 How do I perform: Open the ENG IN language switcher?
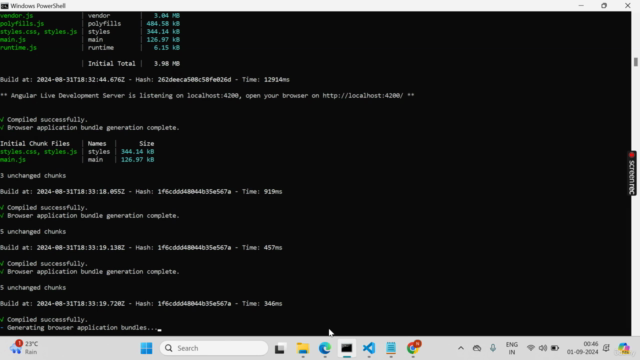click(x=511, y=348)
